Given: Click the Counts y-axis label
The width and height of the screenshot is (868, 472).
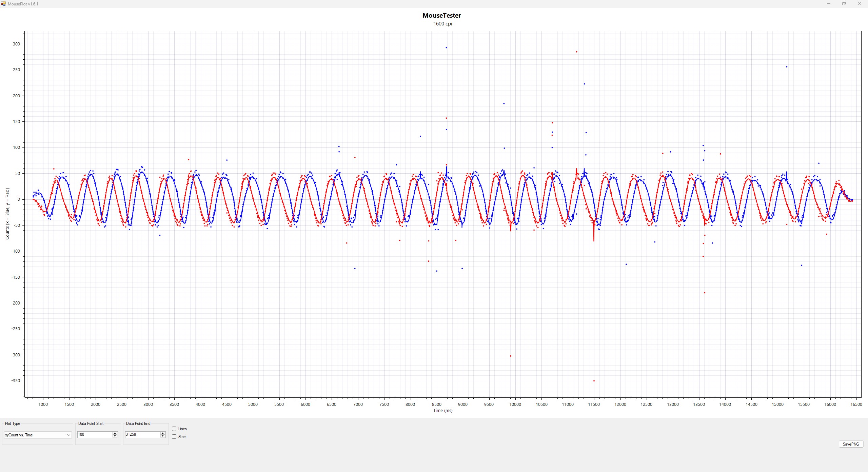Looking at the screenshot, I should coord(7,214).
